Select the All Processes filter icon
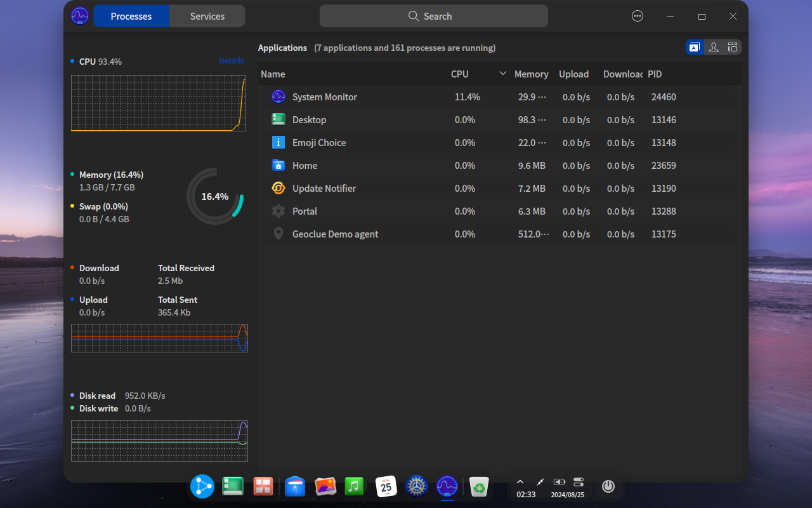Screen dimensions: 812x508 (733, 47)
